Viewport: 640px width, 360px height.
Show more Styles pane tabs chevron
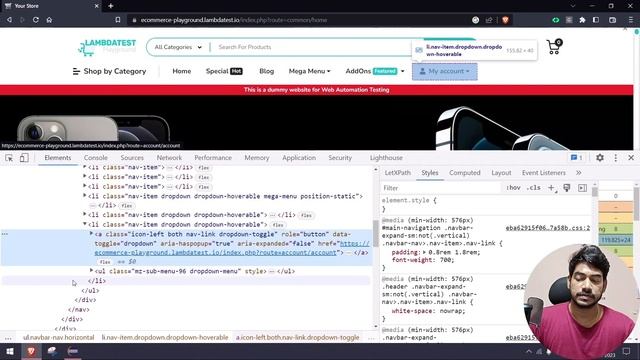coord(579,173)
